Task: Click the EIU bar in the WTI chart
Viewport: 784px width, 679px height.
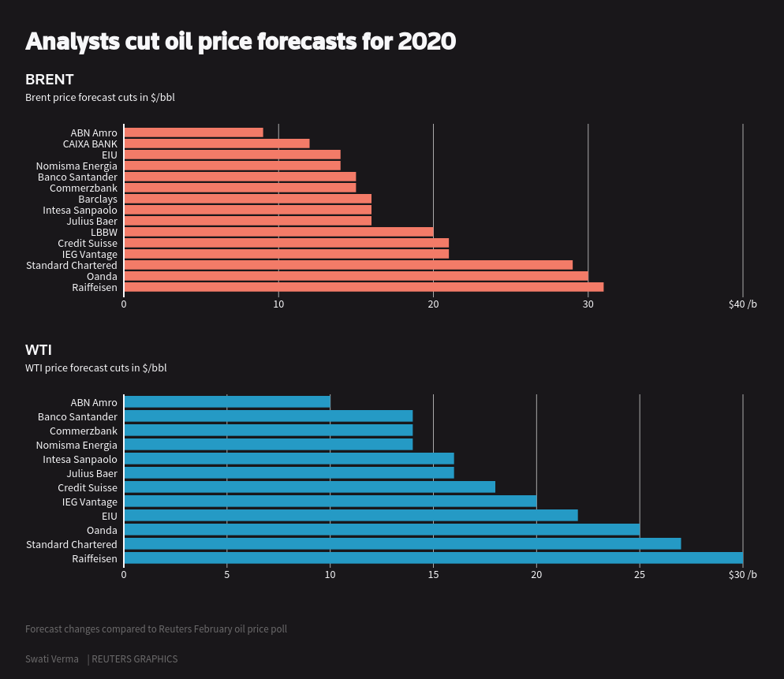Action: tap(350, 516)
